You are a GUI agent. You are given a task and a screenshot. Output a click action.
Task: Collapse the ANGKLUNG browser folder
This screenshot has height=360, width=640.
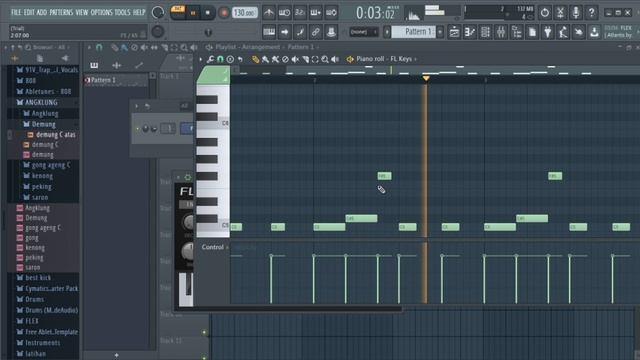coord(41,102)
